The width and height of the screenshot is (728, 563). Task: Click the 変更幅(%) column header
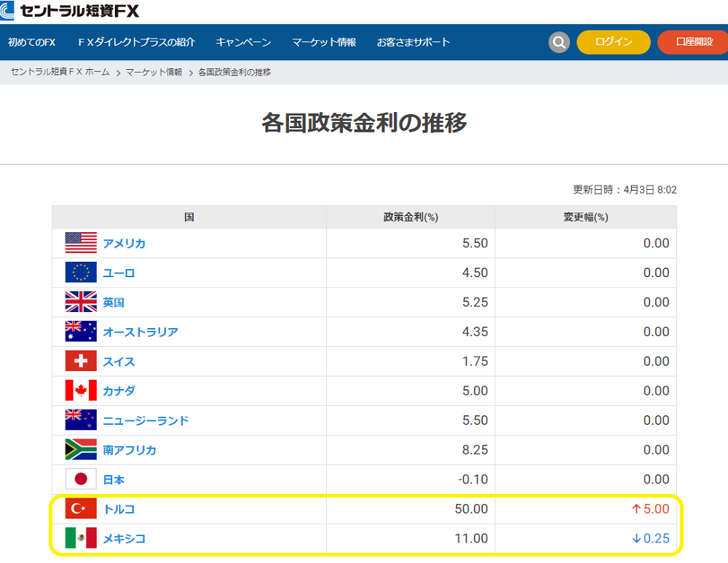(x=585, y=217)
